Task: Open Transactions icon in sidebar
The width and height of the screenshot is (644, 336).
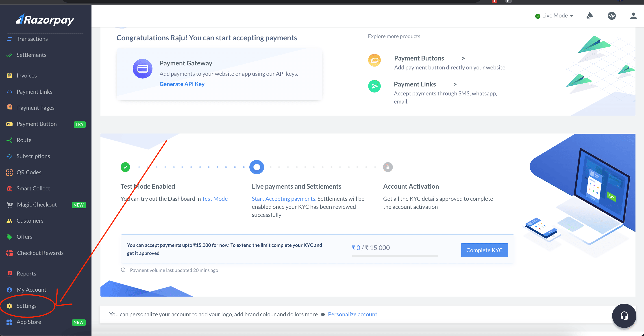Action: (9, 39)
